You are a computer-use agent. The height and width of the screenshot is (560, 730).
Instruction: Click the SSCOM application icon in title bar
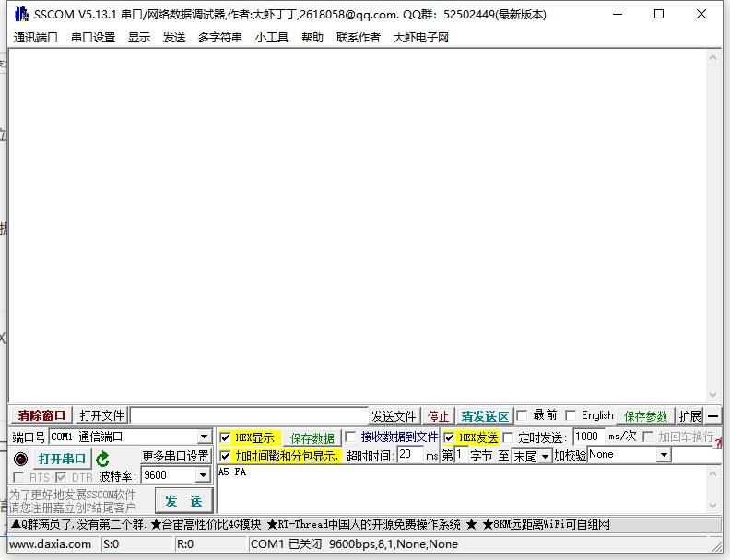pos(20,14)
